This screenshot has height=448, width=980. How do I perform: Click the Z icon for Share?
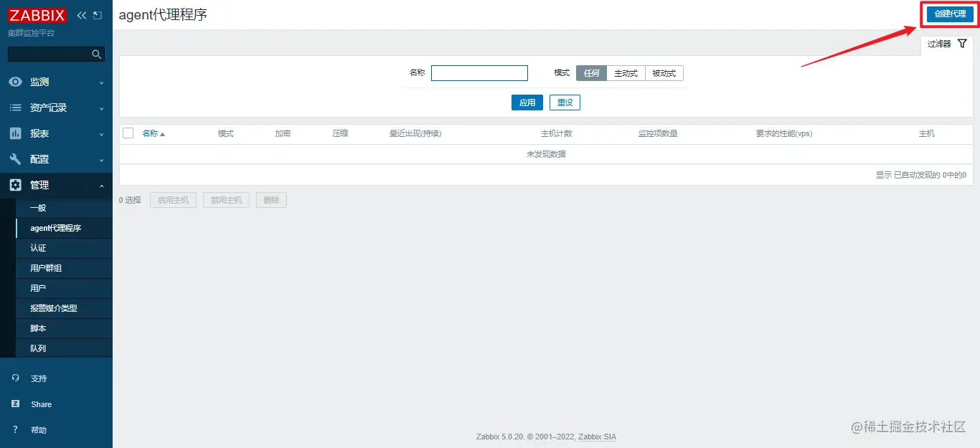tap(15, 404)
